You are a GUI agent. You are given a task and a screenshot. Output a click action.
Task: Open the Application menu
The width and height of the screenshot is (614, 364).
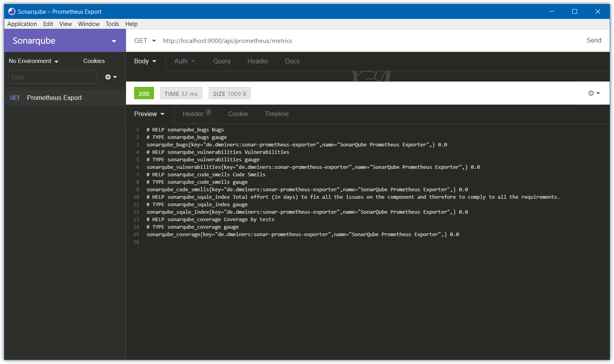point(22,24)
